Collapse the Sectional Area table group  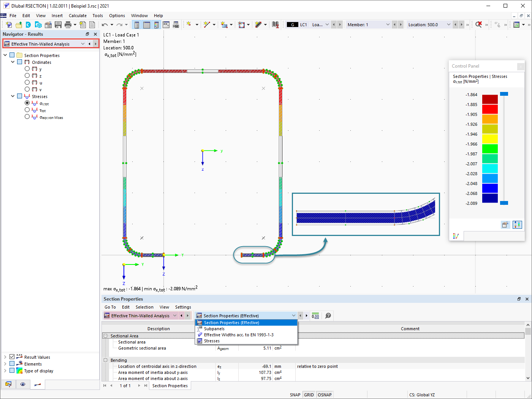(x=106, y=336)
